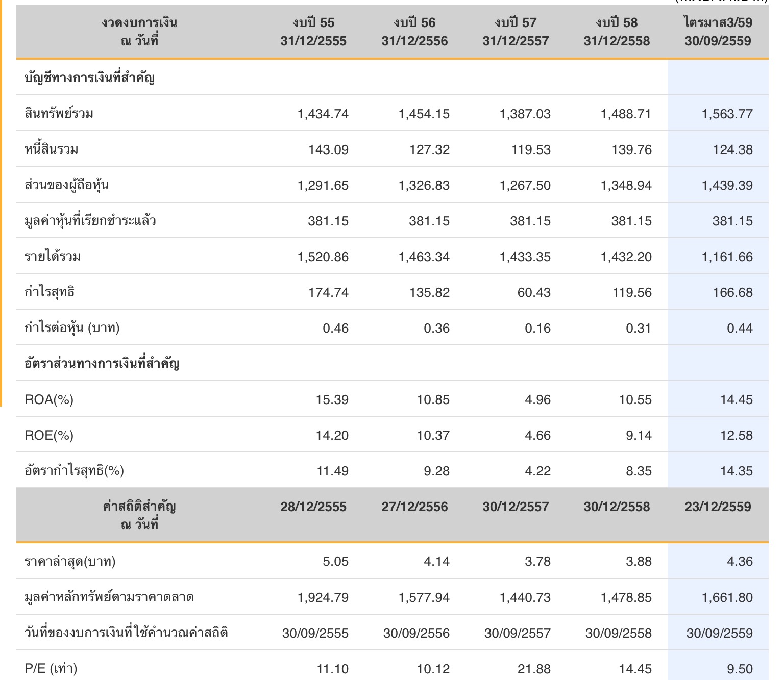The width and height of the screenshot is (784, 680).
Task: Click liabilities value 143.09
Action: tap(329, 149)
